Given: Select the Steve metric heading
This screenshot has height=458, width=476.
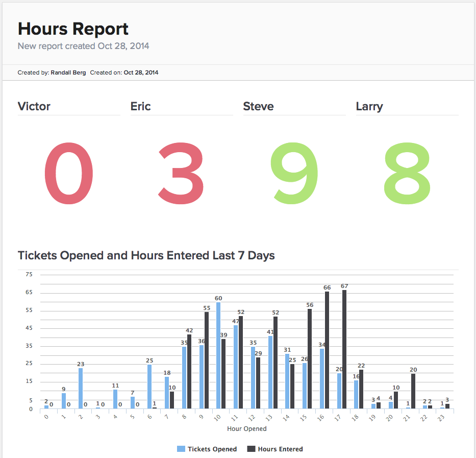Looking at the screenshot, I should tap(258, 106).
